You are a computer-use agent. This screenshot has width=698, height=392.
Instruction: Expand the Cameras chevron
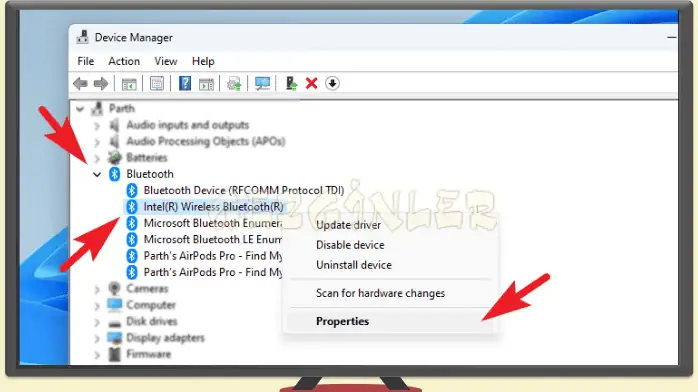(97, 289)
